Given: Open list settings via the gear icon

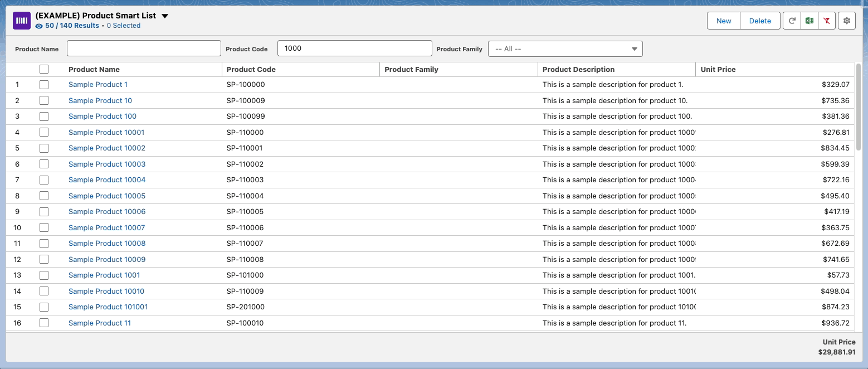Looking at the screenshot, I should [x=847, y=21].
